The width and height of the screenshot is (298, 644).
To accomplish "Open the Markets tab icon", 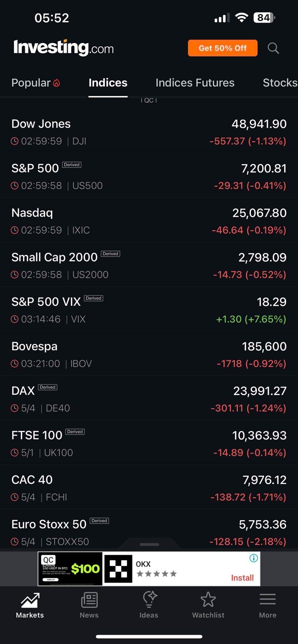I will 30,600.
